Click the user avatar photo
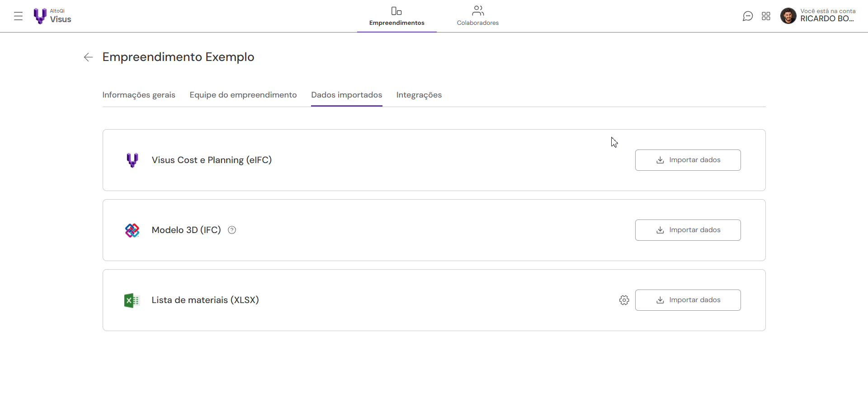The height and width of the screenshot is (397, 868). pyautogui.click(x=788, y=16)
